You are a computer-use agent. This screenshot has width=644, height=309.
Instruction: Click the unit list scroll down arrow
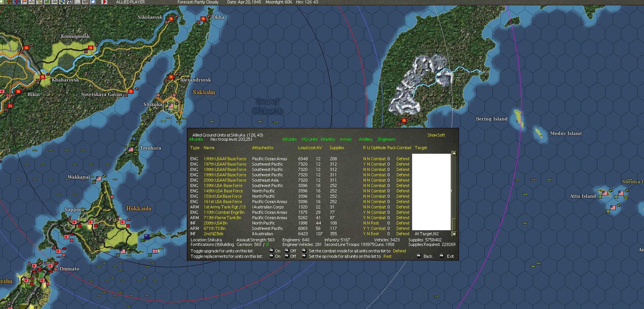tap(454, 234)
